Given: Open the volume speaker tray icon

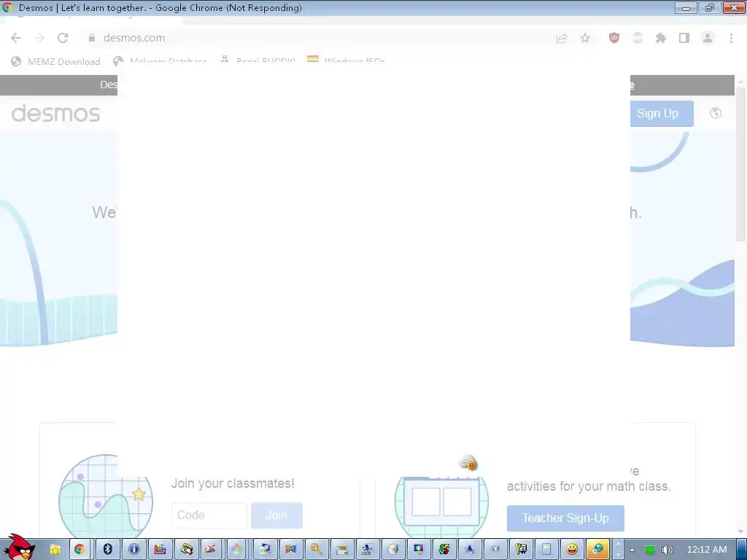Looking at the screenshot, I should 667,550.
